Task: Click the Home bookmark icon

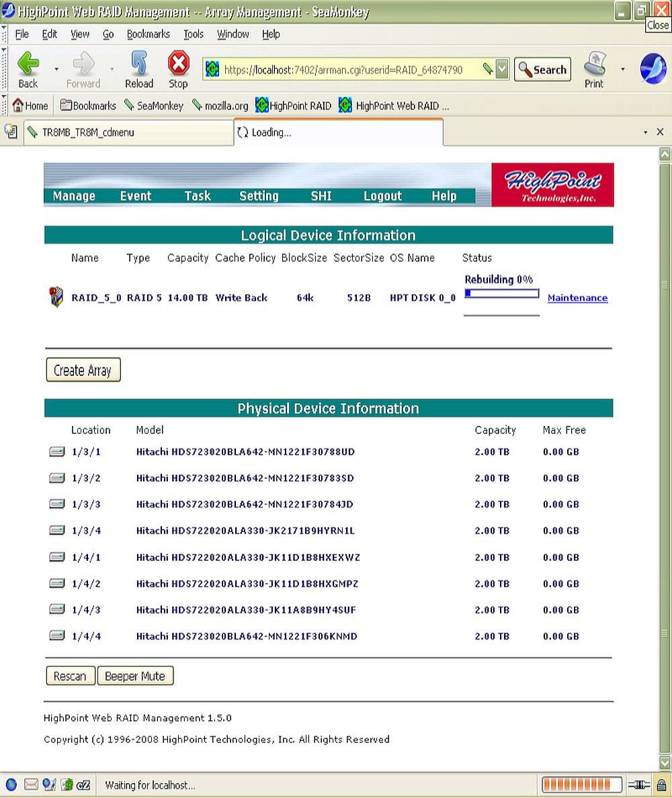Action: pos(18,105)
